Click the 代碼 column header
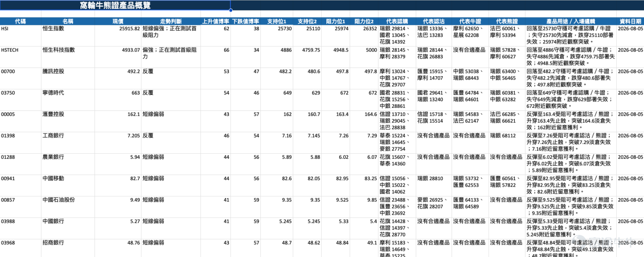Image resolution: width=644 pixels, height=257 pixels. 21,21
